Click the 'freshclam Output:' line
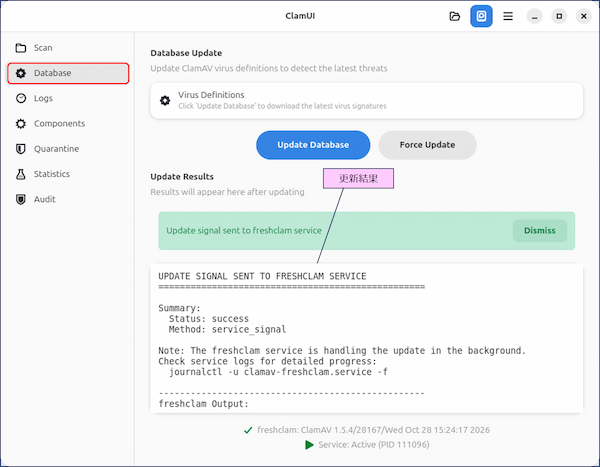600x467 pixels. (x=204, y=404)
